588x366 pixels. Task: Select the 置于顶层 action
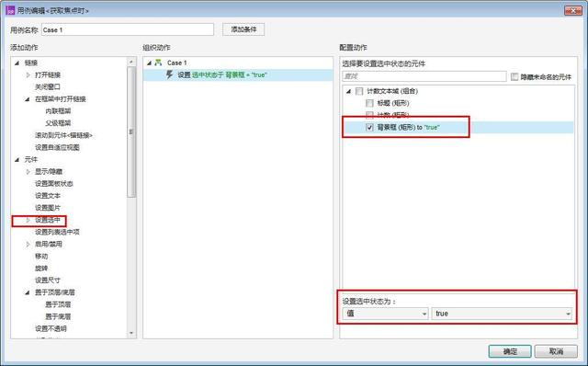[58, 304]
